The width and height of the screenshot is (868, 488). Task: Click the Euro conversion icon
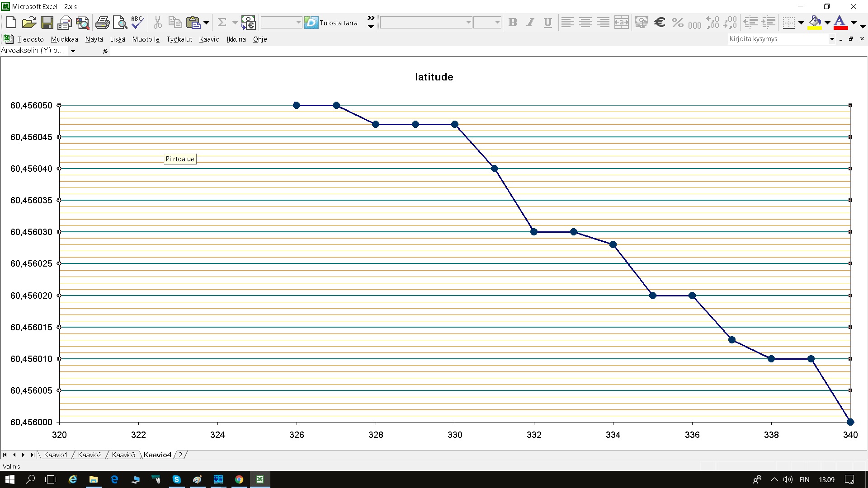point(249,22)
